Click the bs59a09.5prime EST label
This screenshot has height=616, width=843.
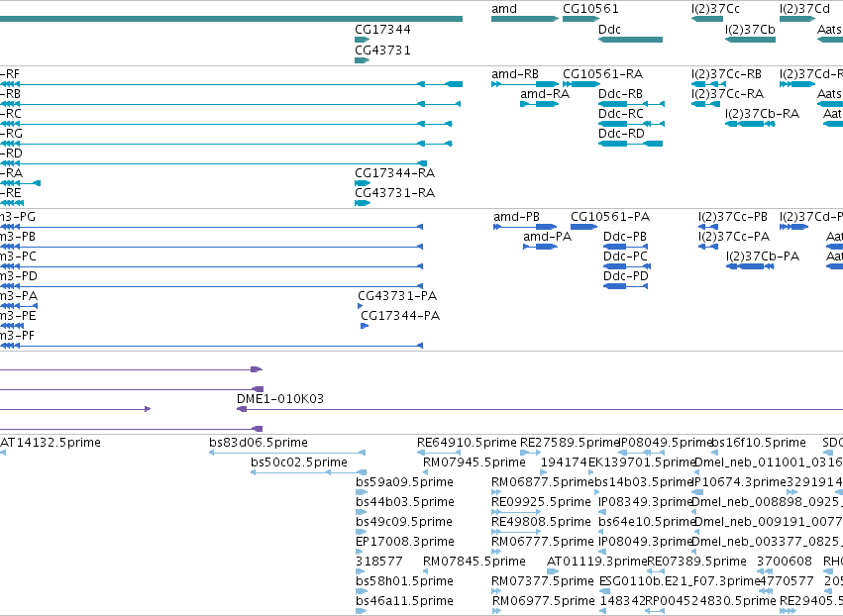click(404, 482)
